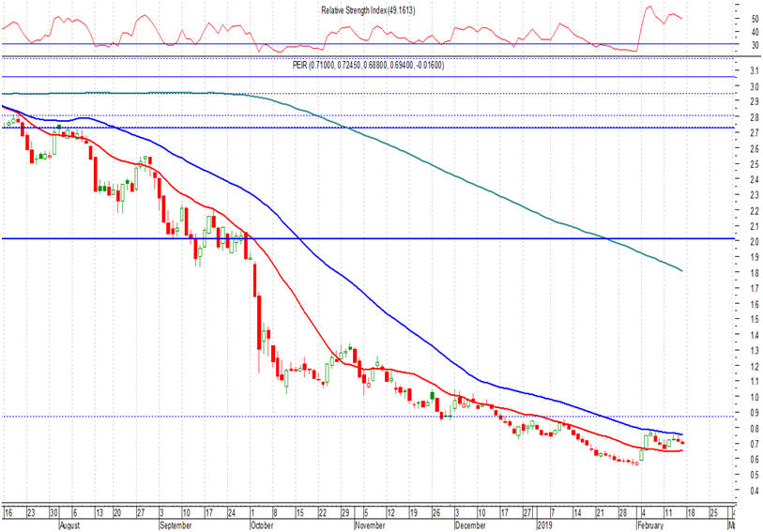The width and height of the screenshot is (763, 532).
Task: Select the RSI axis value 40
Action: coord(755,33)
